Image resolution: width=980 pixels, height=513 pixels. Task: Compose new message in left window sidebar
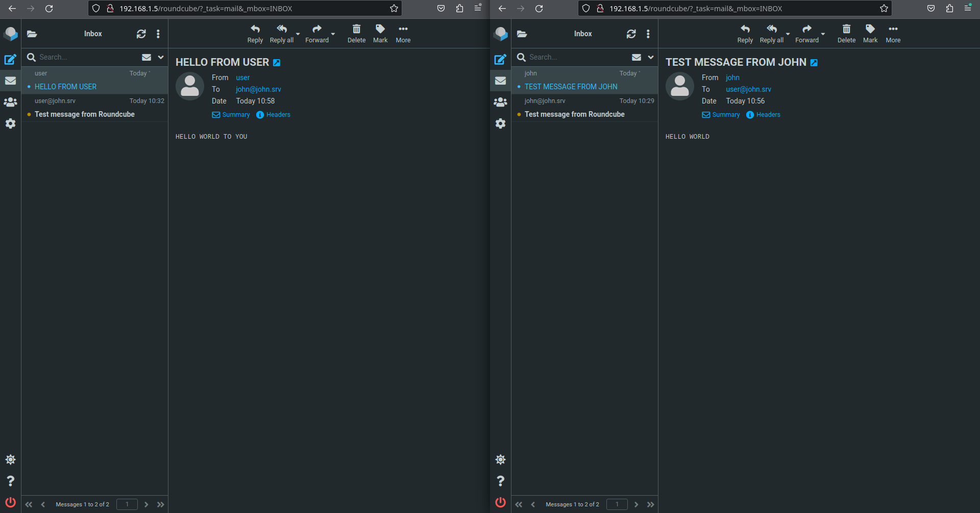coord(10,59)
